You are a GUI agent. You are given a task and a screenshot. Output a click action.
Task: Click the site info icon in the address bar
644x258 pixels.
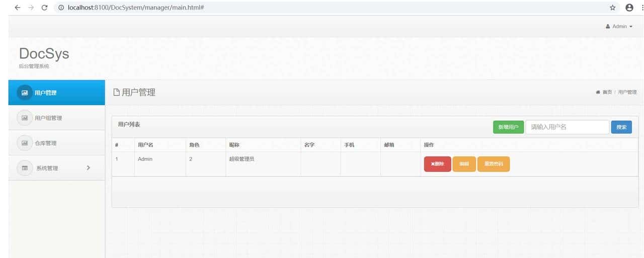[x=61, y=8]
